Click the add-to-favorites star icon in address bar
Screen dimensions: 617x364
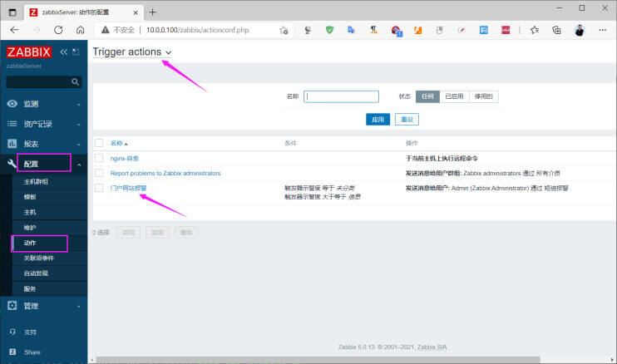[x=284, y=30]
